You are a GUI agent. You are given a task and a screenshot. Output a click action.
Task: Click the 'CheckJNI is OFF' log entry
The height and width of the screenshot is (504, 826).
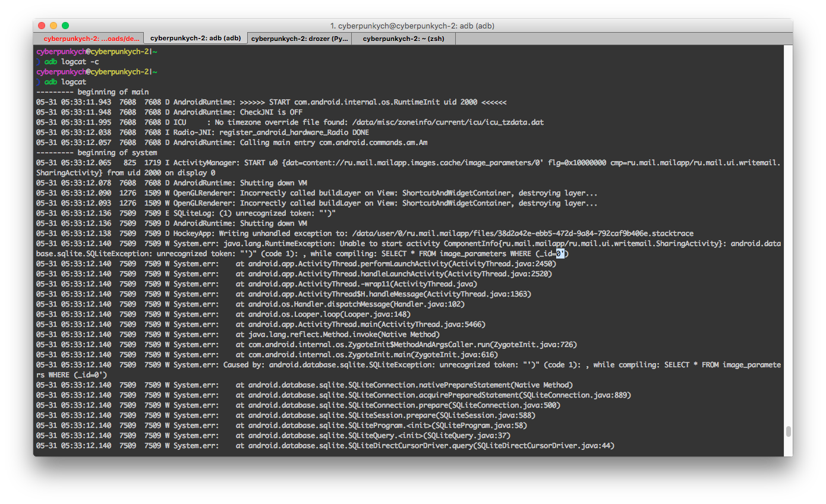pos(169,112)
